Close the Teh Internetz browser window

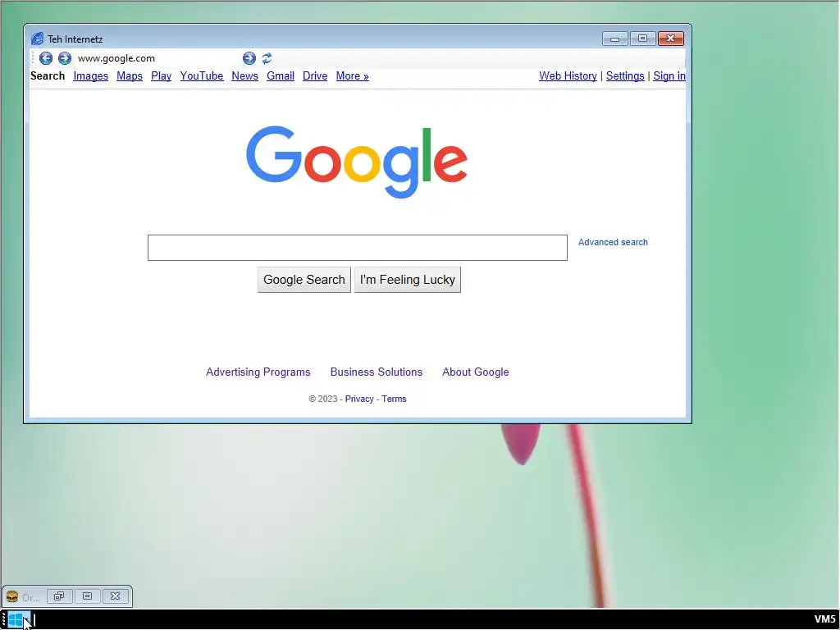coord(671,39)
